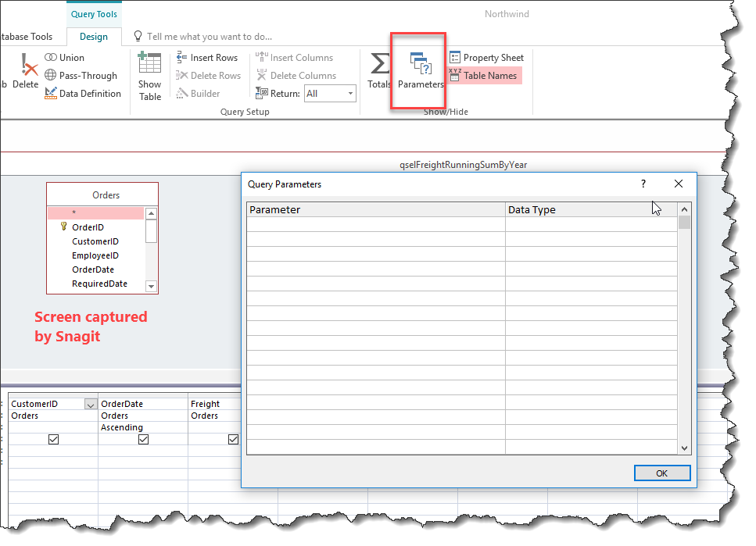The width and height of the screenshot is (756, 546).
Task: Open the Data Definition query type
Action: point(83,94)
